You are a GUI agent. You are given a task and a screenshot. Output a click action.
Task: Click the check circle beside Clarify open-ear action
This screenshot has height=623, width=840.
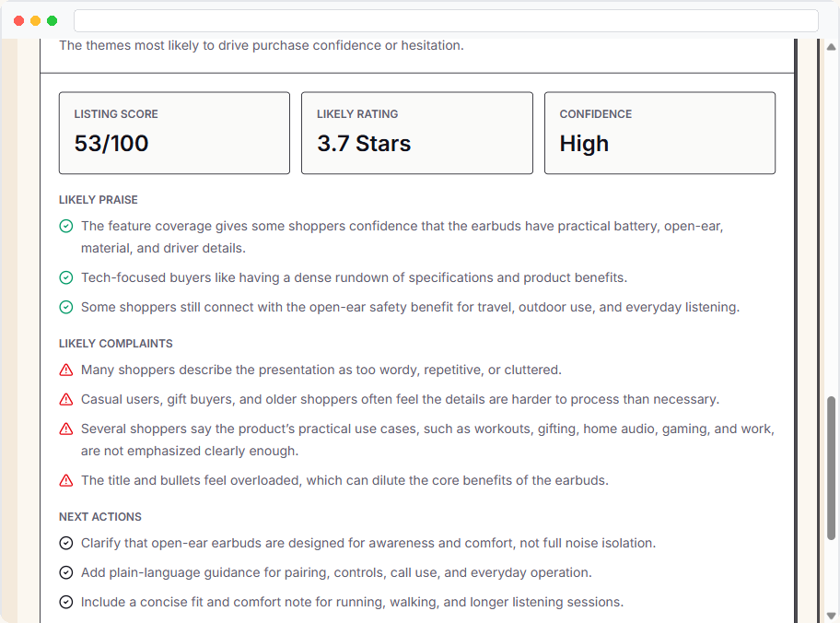66,543
